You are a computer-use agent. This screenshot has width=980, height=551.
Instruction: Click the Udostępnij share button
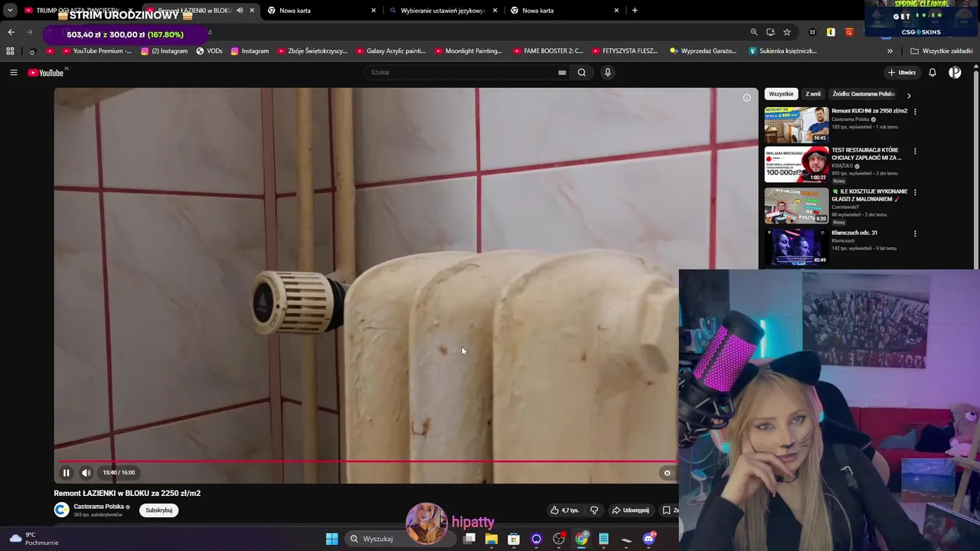[630, 510]
